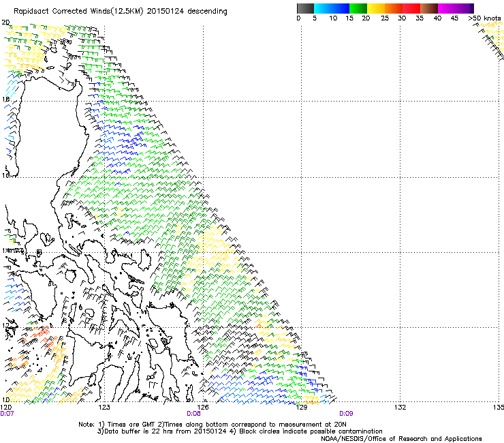Image resolution: width=504 pixels, height=443 pixels.
Task: Click the longitude label '132'
Action: coord(400,408)
